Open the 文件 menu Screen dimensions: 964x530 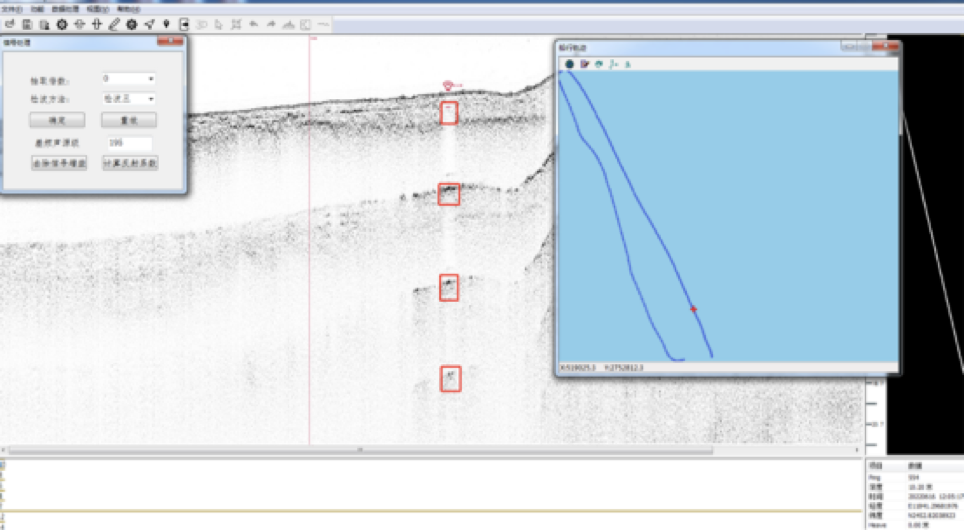10,8
